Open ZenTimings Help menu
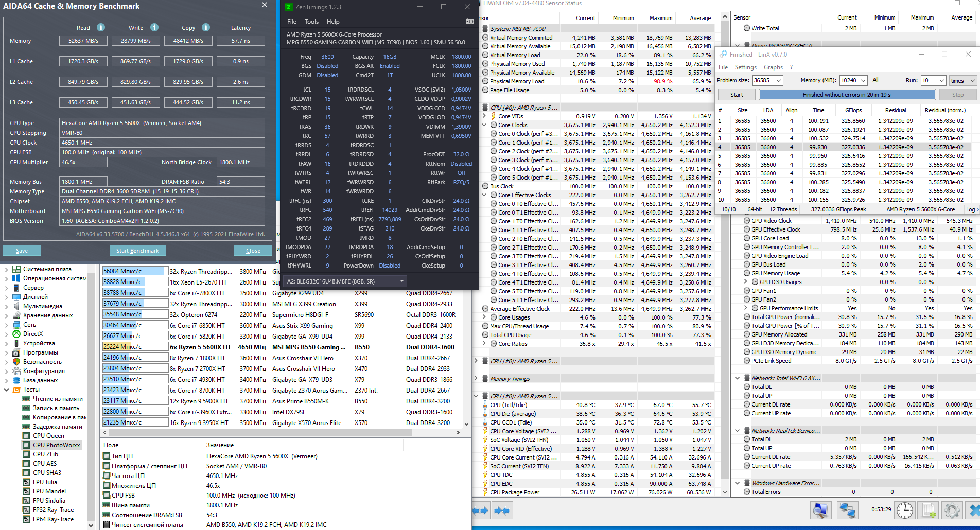This screenshot has height=530, width=980. pos(333,22)
